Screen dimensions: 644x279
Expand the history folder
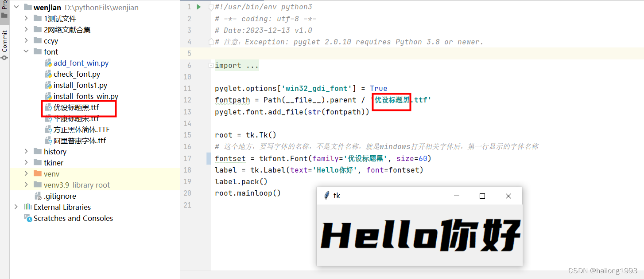[26, 151]
